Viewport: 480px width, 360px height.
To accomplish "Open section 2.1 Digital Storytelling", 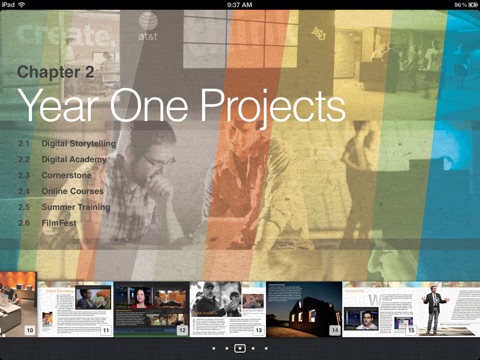I will tap(67, 143).
